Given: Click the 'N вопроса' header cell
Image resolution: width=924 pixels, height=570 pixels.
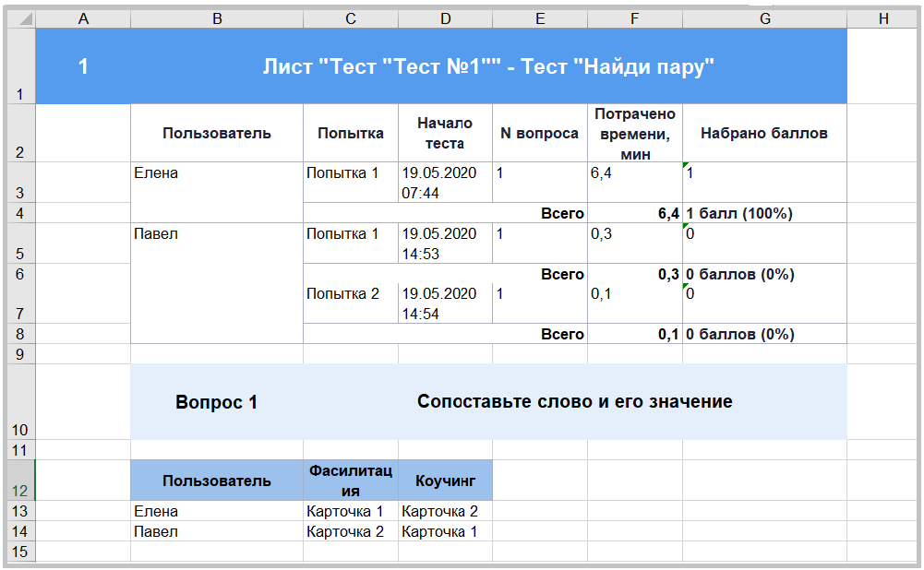Looking at the screenshot, I should (540, 133).
